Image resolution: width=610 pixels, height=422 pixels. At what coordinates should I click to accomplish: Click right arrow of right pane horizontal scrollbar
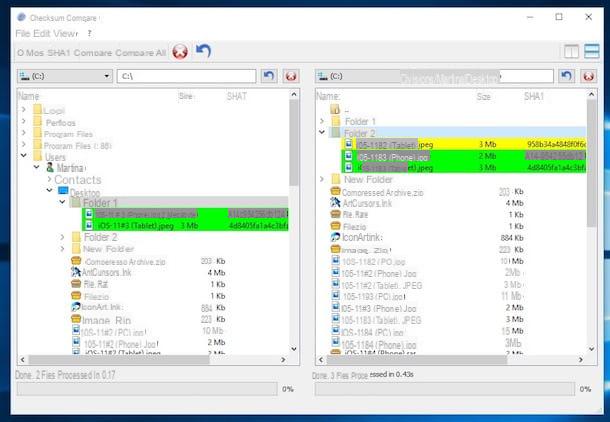(x=580, y=360)
